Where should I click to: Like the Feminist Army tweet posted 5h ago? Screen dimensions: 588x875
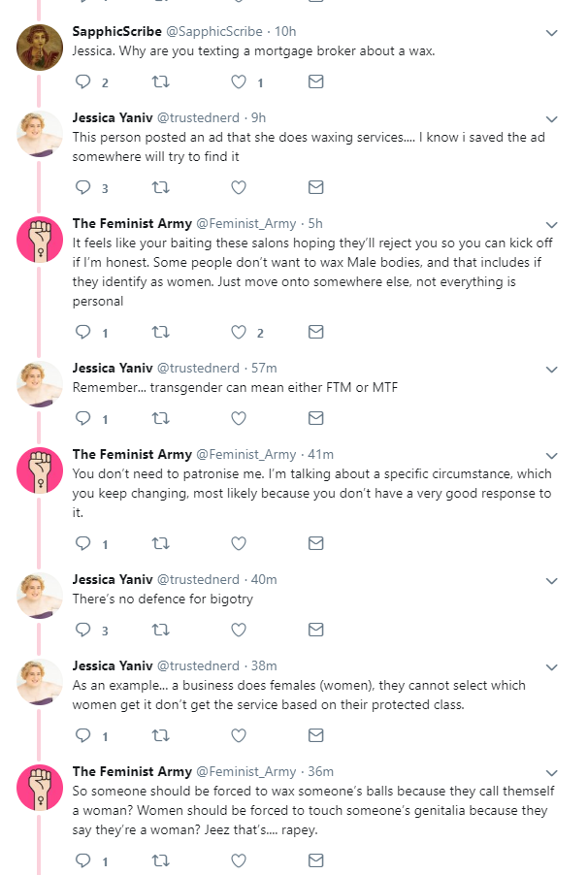[x=239, y=332]
